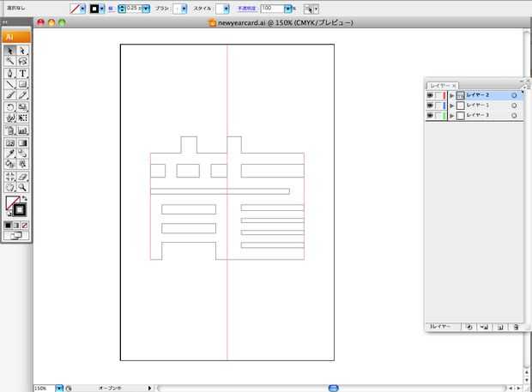Click the 不透明度 opacity link
The image size is (532, 392).
click(247, 8)
